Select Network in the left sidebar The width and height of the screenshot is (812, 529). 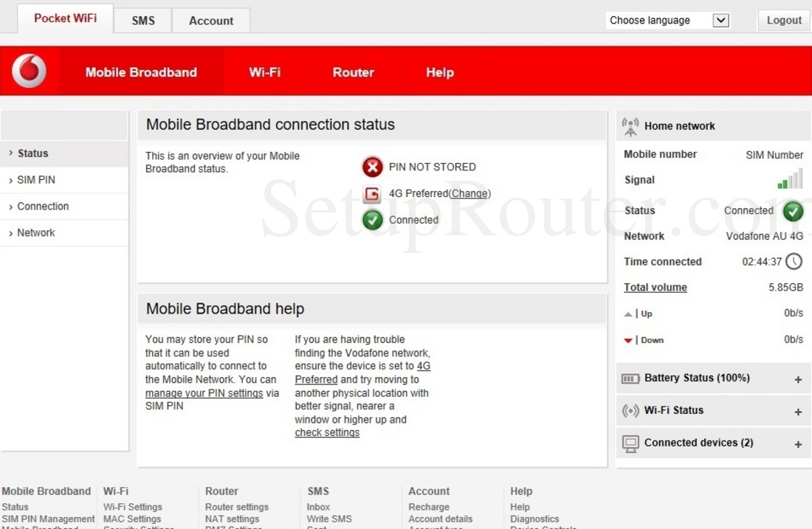[35, 232]
